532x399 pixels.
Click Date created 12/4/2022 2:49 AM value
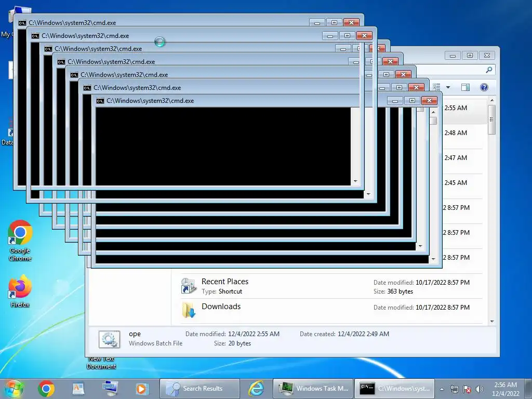(x=363, y=334)
